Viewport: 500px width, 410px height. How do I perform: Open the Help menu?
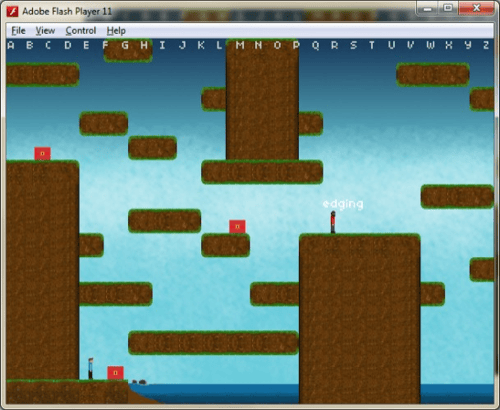[116, 31]
